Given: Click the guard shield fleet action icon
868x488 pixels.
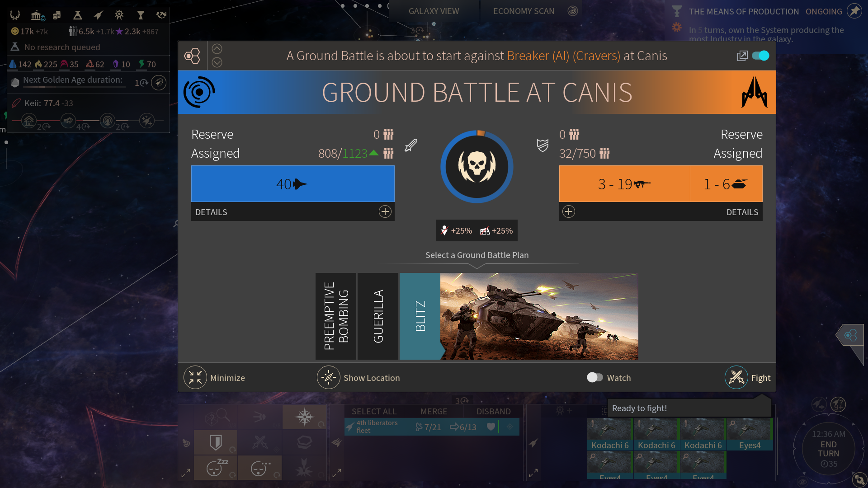Looking at the screenshot, I should (x=216, y=442).
